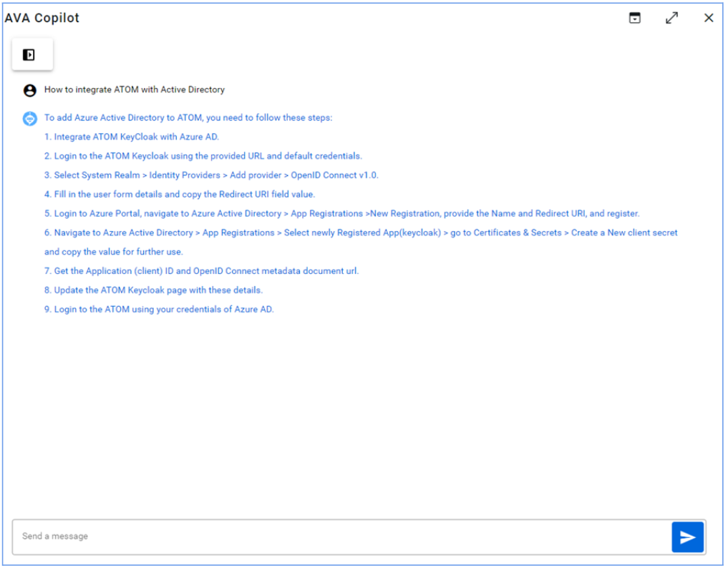Image resolution: width=728 pixels, height=568 pixels.
Task: Click step 5 Login to Azure Portal line
Action: click(341, 213)
